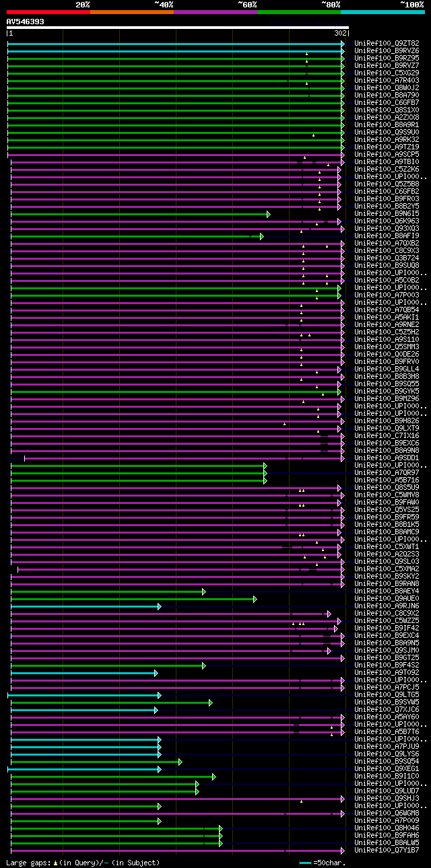Image resolution: width=431 pixels, height=868 pixels.
Task: Open hit UniRef100_Q9ZT82
Action: (387, 43)
